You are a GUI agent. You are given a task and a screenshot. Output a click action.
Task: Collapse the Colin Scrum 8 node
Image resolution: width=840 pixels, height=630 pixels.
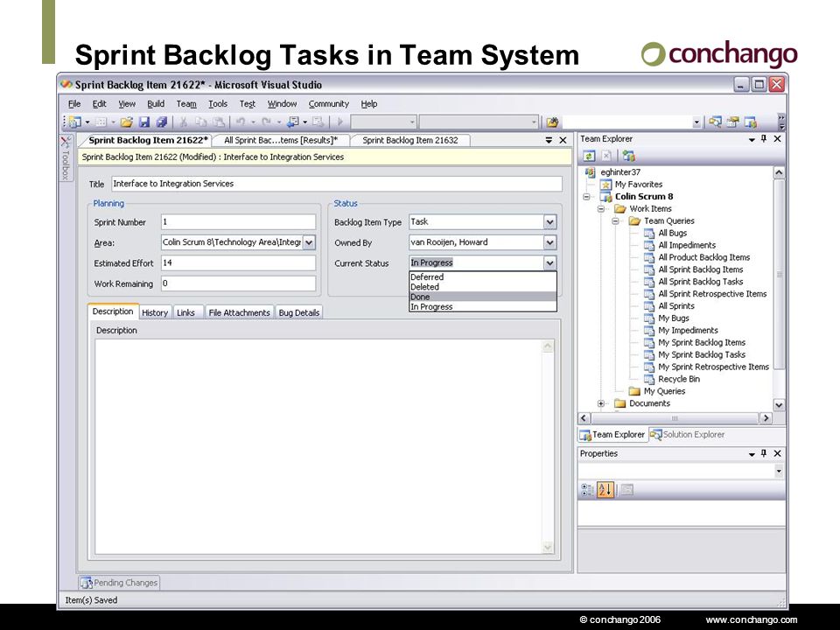(586, 197)
